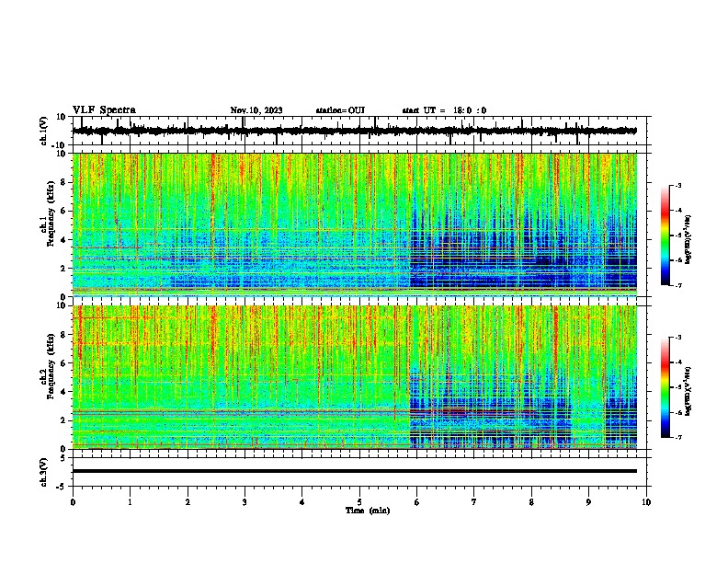Select the "Time (min)" axis label
This screenshot has height=563, width=728.
368,511
